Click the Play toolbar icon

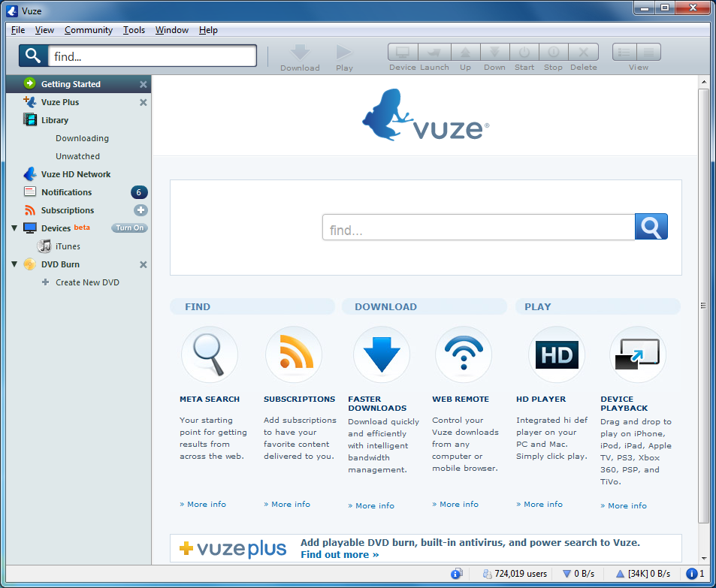[344, 52]
